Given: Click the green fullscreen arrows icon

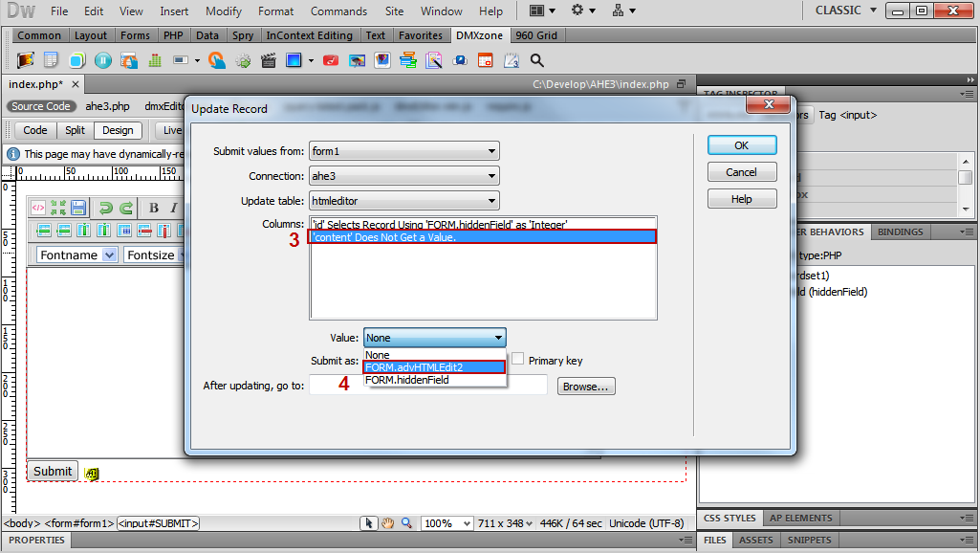Looking at the screenshot, I should [x=58, y=208].
